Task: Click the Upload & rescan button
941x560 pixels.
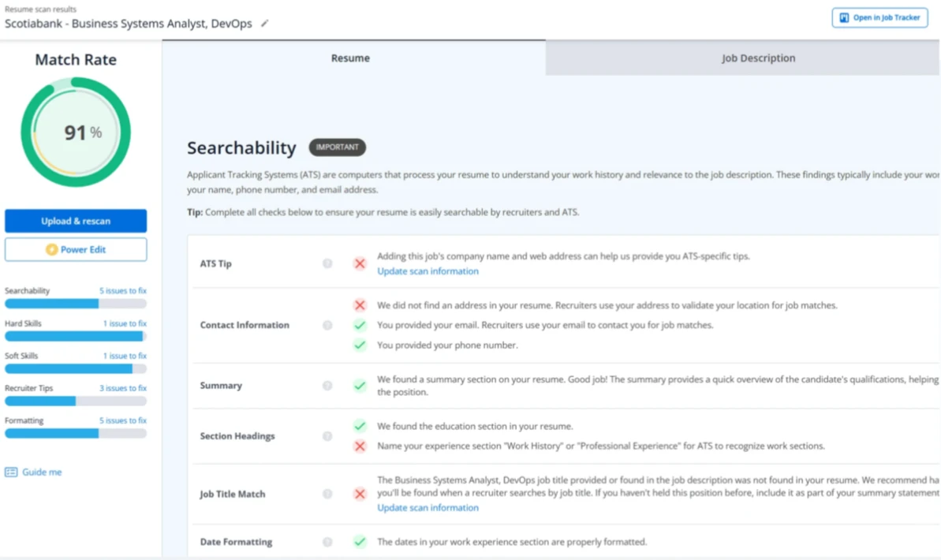Action: coord(75,221)
